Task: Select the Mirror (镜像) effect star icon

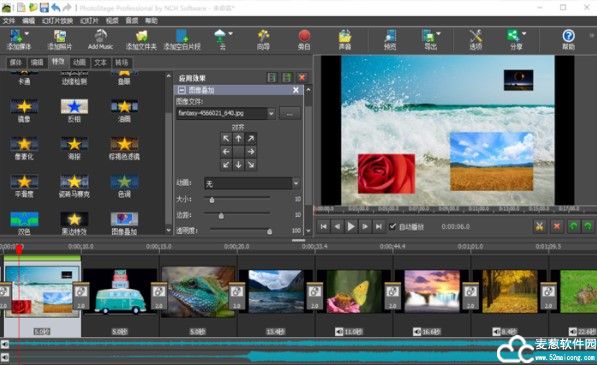Action: tap(24, 107)
